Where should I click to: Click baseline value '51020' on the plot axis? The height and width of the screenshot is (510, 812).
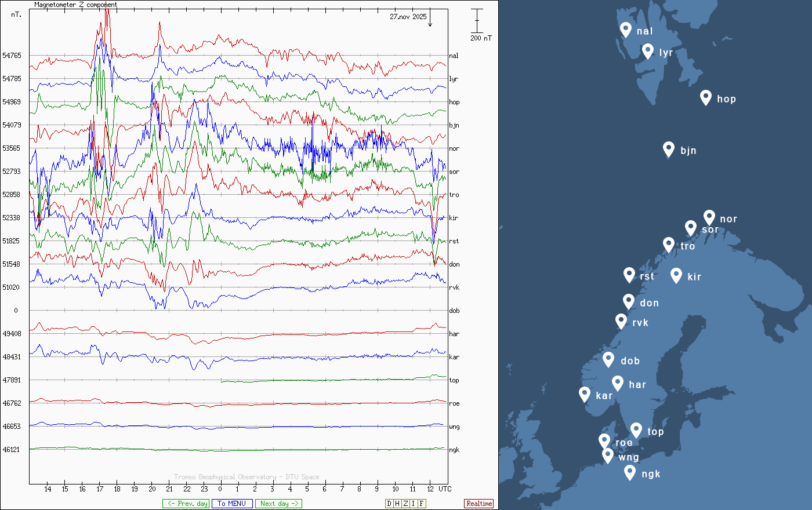pyautogui.click(x=12, y=287)
